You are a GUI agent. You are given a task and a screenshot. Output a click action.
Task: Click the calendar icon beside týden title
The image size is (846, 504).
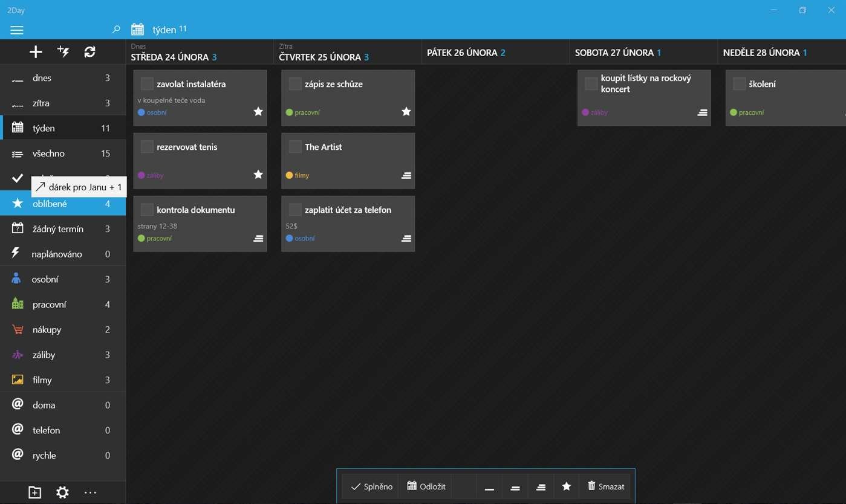137,29
